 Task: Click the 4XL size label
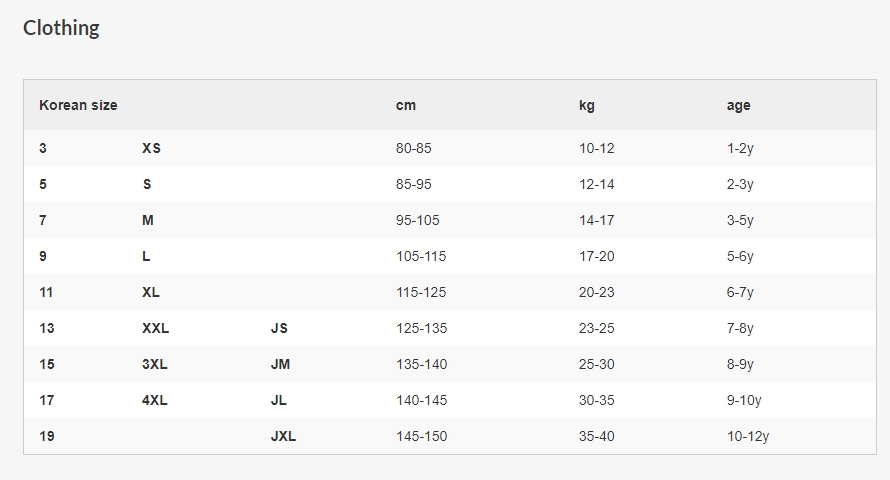[155, 400]
